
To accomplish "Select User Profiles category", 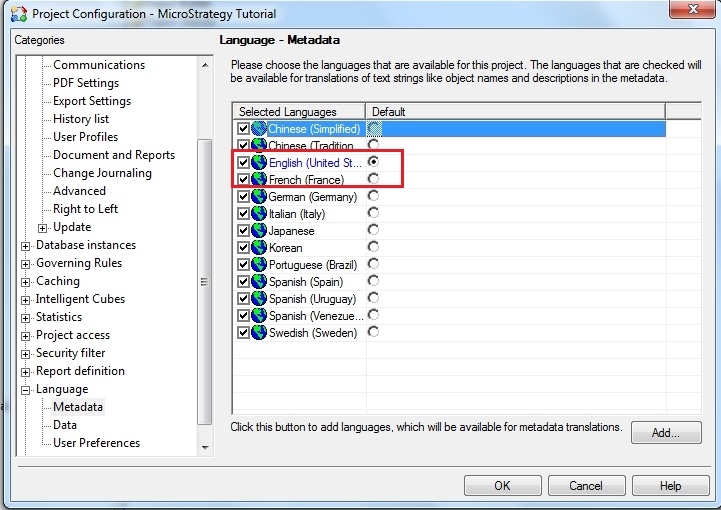I will click(x=86, y=137).
